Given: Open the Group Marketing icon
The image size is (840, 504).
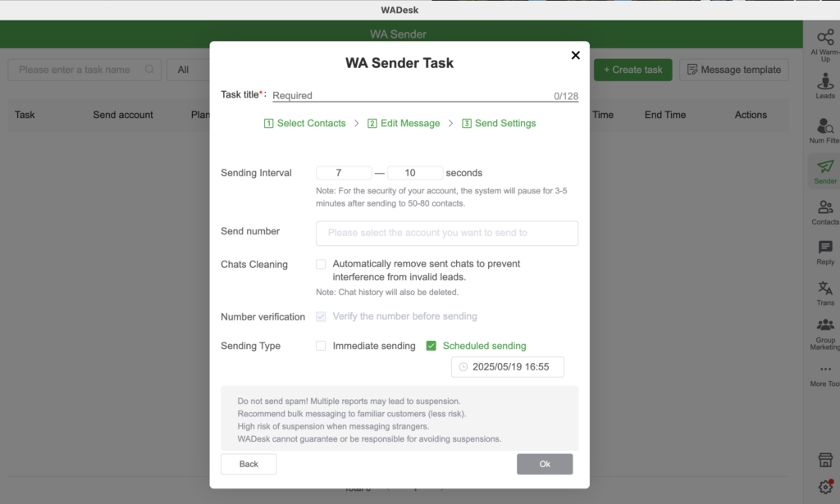Looking at the screenshot, I should tap(825, 325).
